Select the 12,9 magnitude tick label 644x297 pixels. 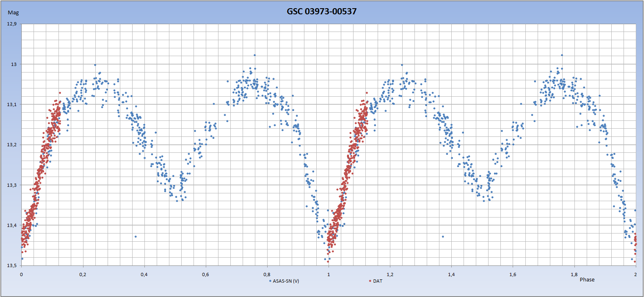coord(12,24)
